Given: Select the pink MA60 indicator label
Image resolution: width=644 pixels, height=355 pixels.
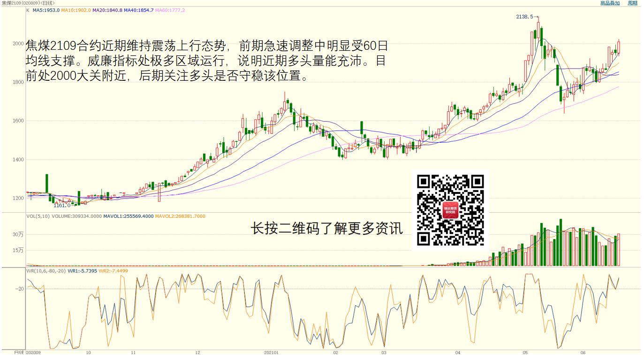Looking at the screenshot, I should [x=170, y=10].
